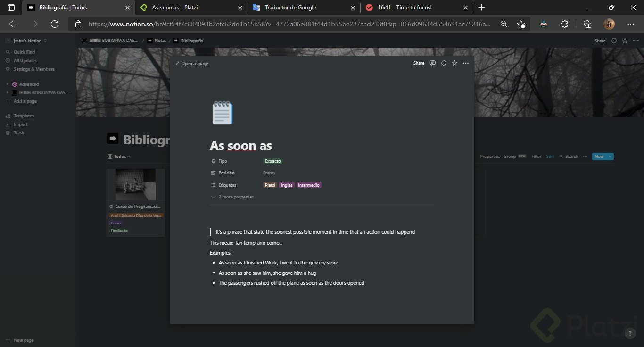Click Open as page link
The height and width of the screenshot is (347, 644).
pos(192,63)
